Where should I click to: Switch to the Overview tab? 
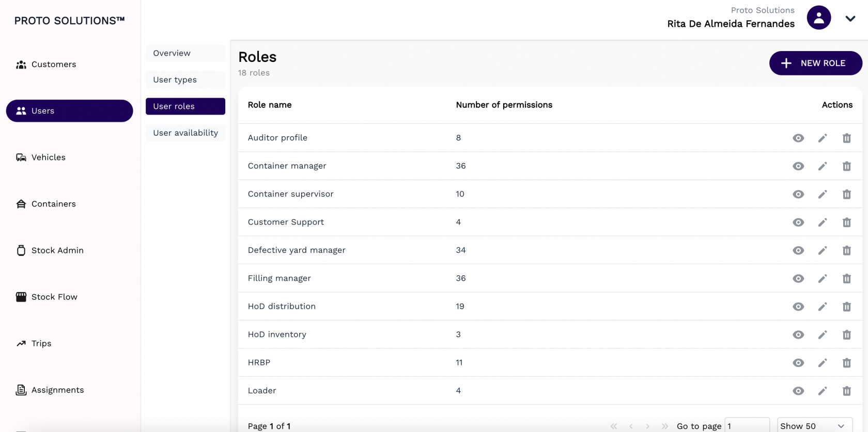185,53
